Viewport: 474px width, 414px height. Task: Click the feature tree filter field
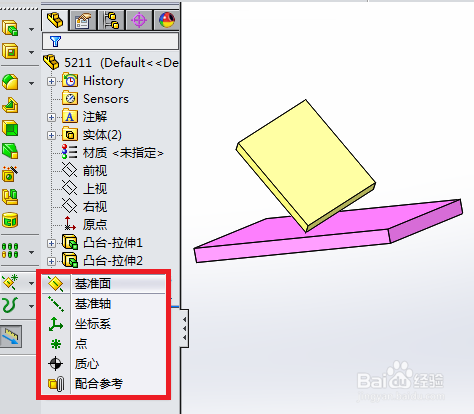click(110, 41)
